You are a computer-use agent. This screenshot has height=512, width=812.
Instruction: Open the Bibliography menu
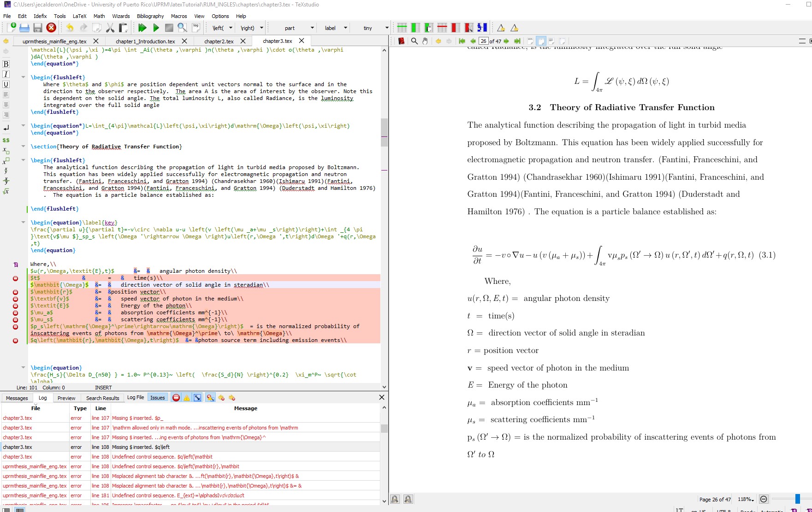click(150, 16)
